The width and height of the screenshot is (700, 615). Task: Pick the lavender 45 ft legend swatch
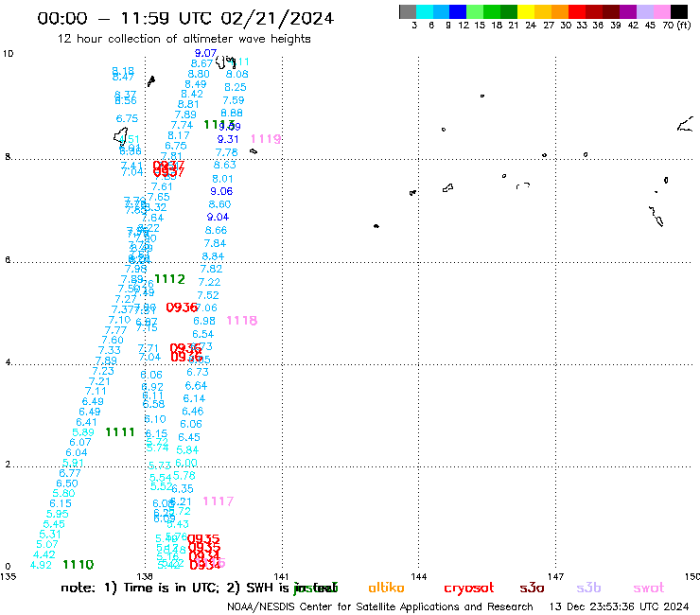click(x=644, y=11)
